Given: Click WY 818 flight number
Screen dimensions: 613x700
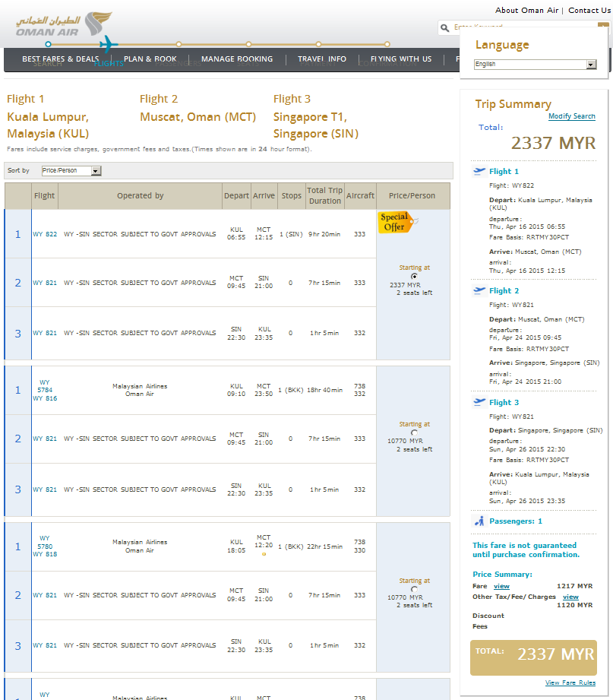Looking at the screenshot, I should (45, 554).
